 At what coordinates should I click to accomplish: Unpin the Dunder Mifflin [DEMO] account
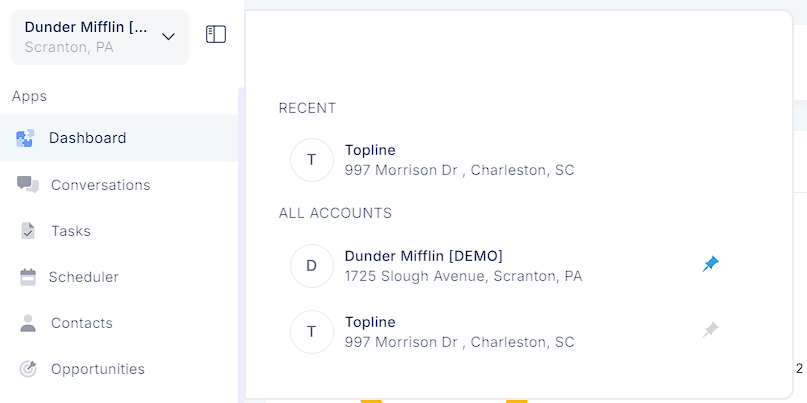point(710,265)
